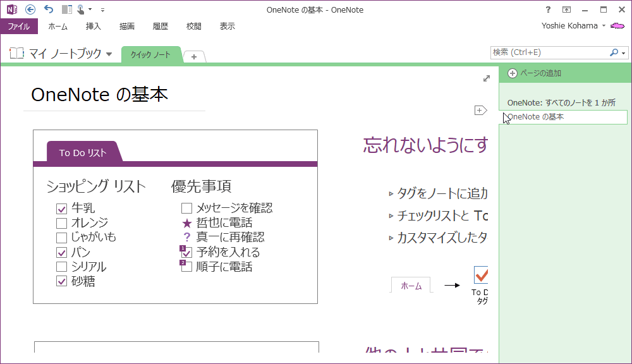
Task: Click into the 検索 search box
Action: [x=549, y=52]
